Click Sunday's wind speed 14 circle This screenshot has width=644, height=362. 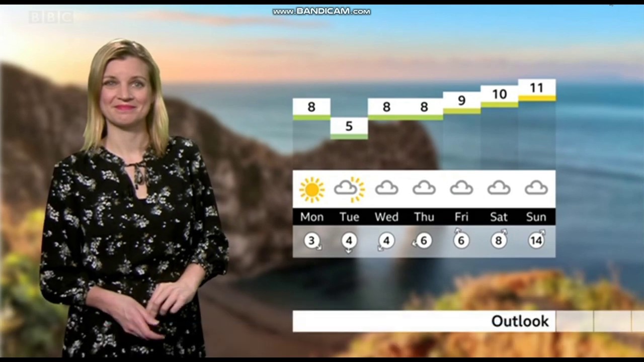point(536,240)
